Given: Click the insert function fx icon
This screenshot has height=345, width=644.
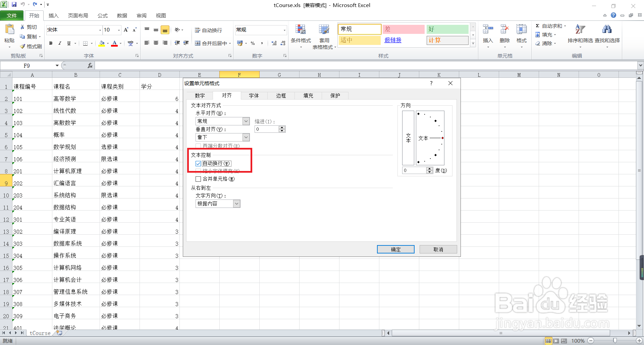Looking at the screenshot, I should coord(90,66).
